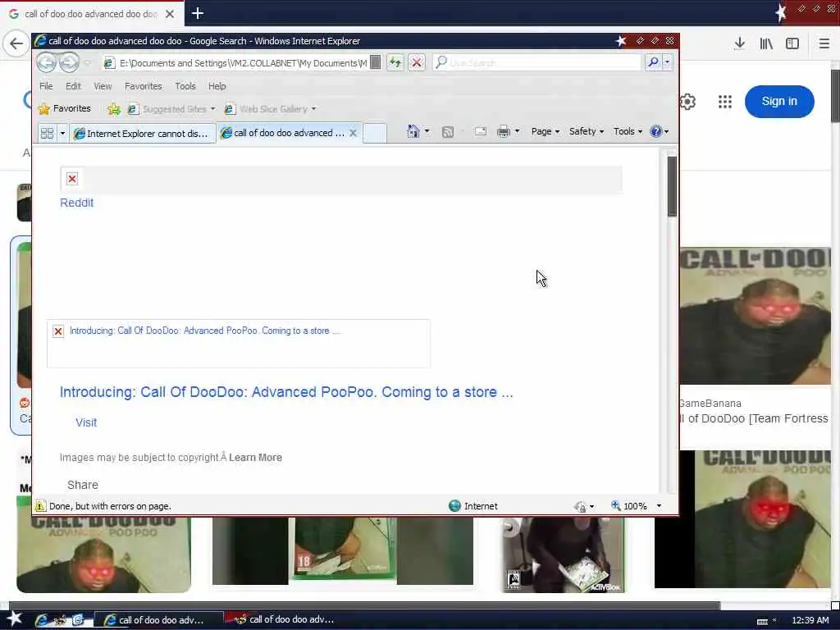Click the Start star button on taskbar
This screenshot has height=630, width=840.
point(15,619)
